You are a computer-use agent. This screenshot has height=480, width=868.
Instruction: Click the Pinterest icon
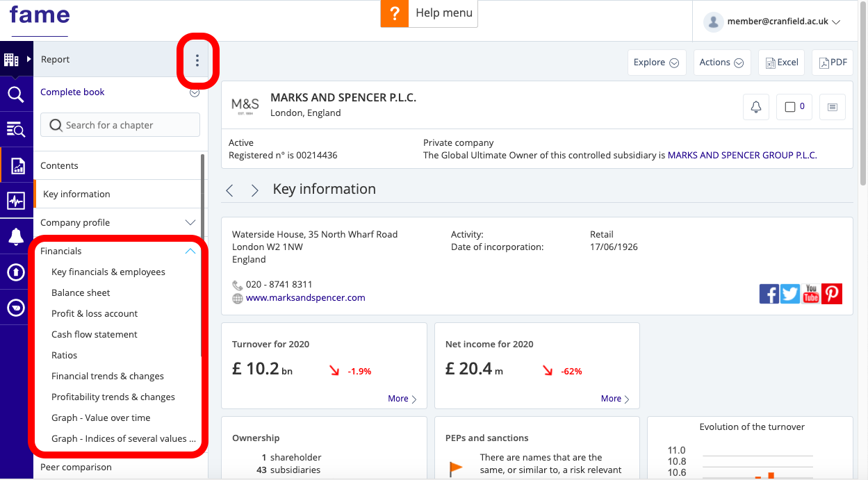pos(832,294)
